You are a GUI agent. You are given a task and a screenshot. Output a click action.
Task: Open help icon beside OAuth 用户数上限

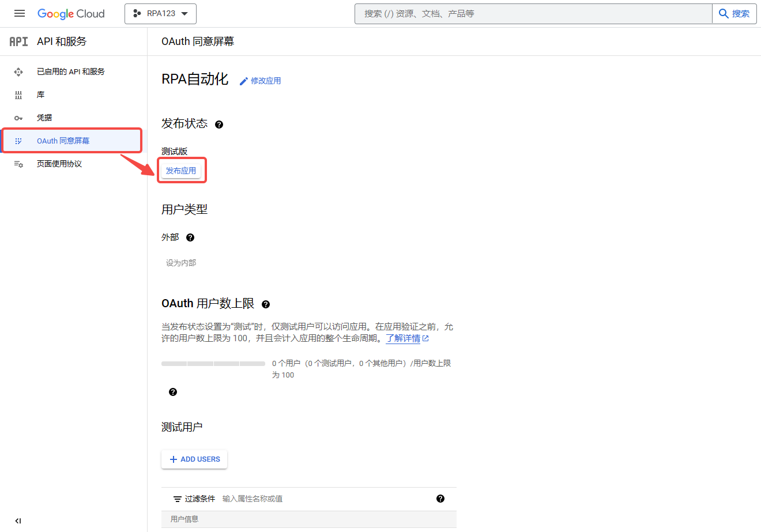coord(266,304)
